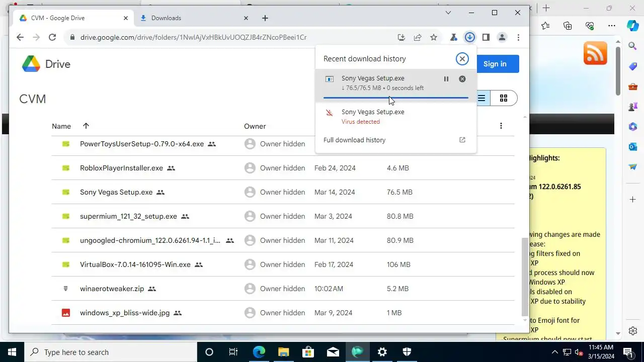The image size is (644, 362).
Task: Close the Downloads tab
Action: (x=246, y=18)
